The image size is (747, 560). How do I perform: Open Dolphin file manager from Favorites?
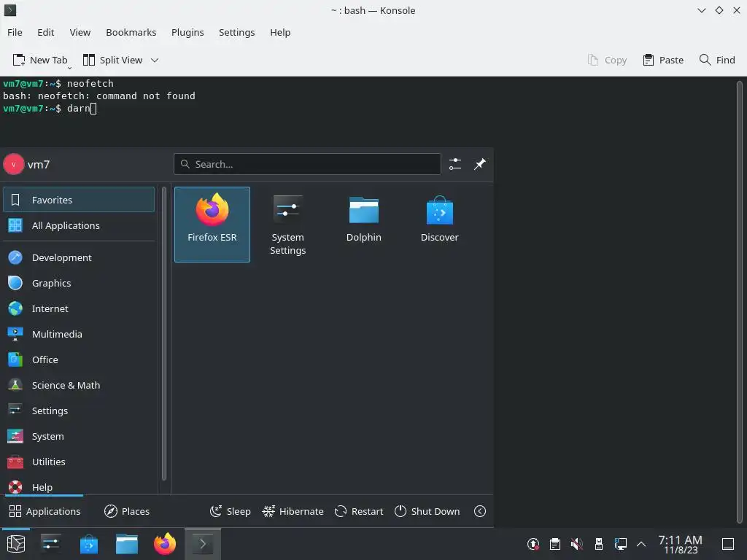[x=363, y=225]
